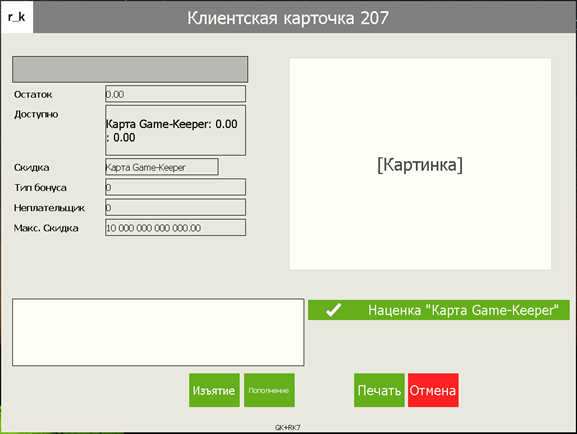The image size is (577, 434).
Task: Click the large empty text area
Action: click(158, 332)
